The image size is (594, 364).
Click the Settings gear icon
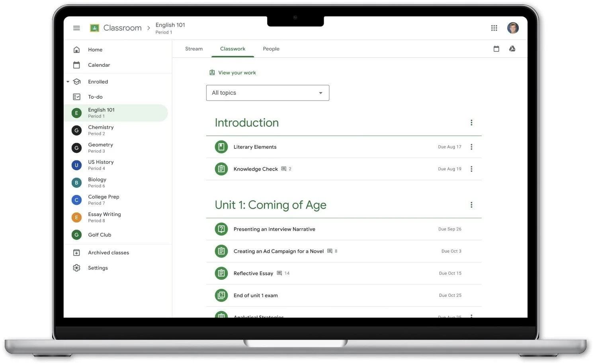76,268
